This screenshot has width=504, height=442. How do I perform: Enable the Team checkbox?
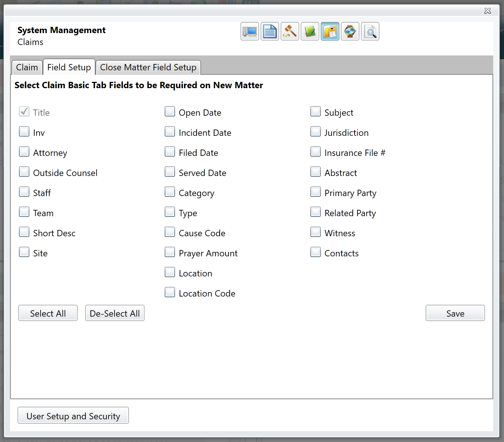[x=24, y=212]
